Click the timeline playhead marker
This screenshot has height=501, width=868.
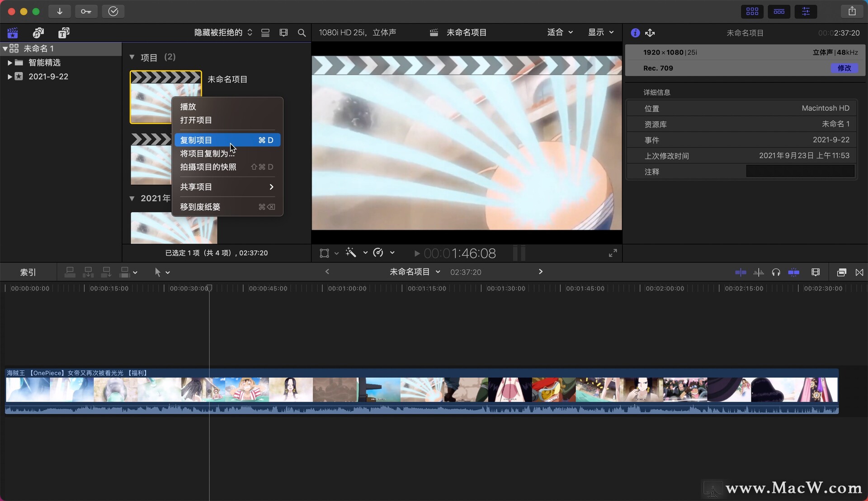(209, 288)
